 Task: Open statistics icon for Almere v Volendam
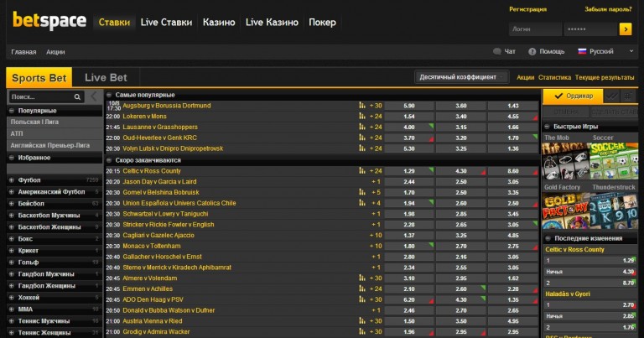coord(362,278)
